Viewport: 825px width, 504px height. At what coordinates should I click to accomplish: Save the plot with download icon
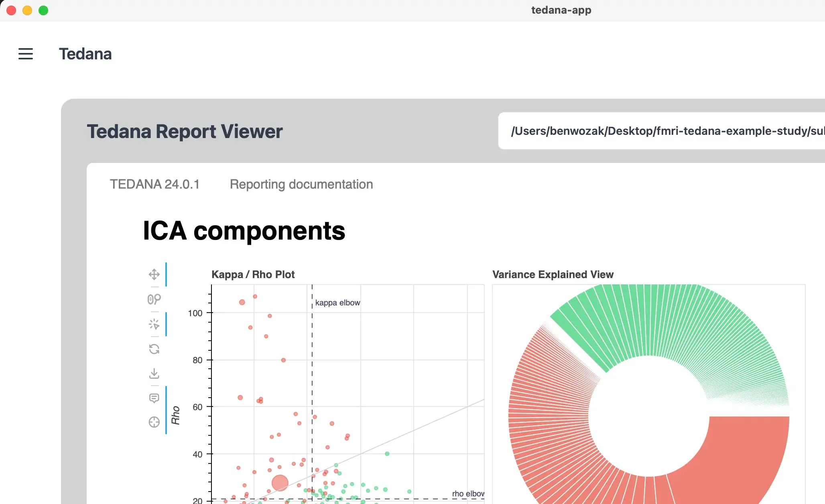pyautogui.click(x=154, y=374)
